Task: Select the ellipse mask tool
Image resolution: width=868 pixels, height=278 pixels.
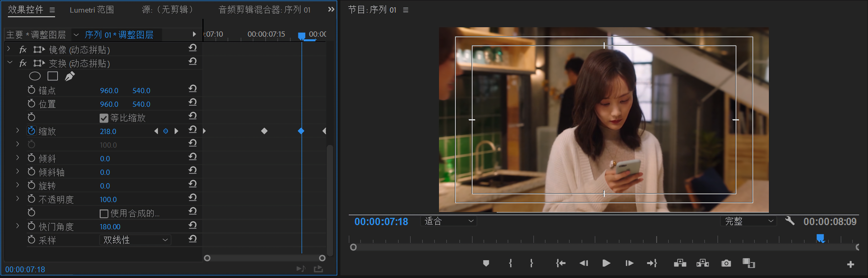Action: [x=35, y=76]
